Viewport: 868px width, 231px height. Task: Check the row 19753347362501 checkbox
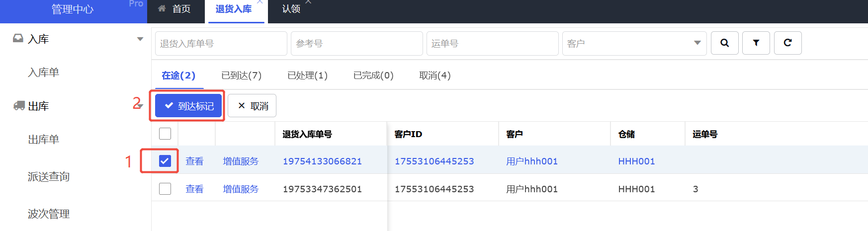(x=165, y=189)
